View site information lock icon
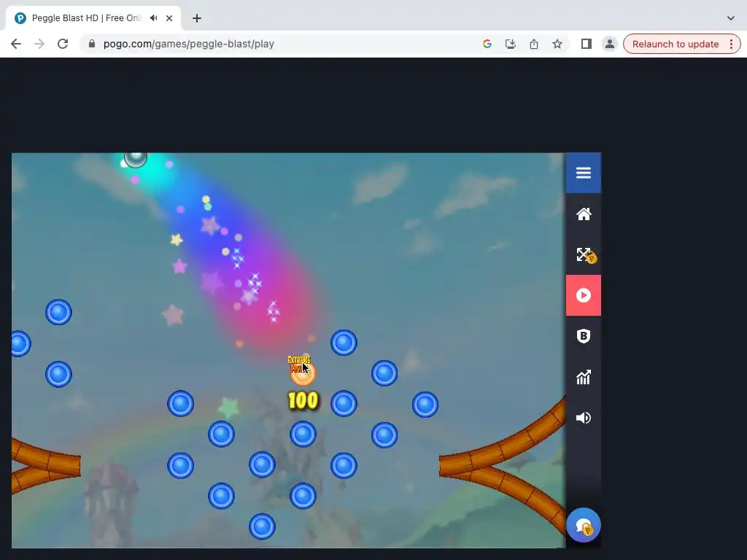Screen dimensions: 747x560 [92, 44]
